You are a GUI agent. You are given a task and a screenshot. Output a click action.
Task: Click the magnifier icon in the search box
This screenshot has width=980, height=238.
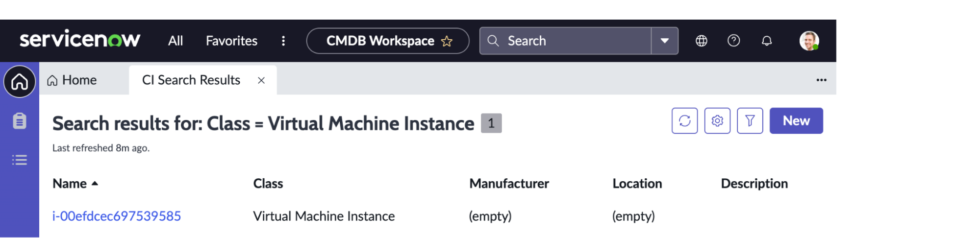tap(493, 41)
